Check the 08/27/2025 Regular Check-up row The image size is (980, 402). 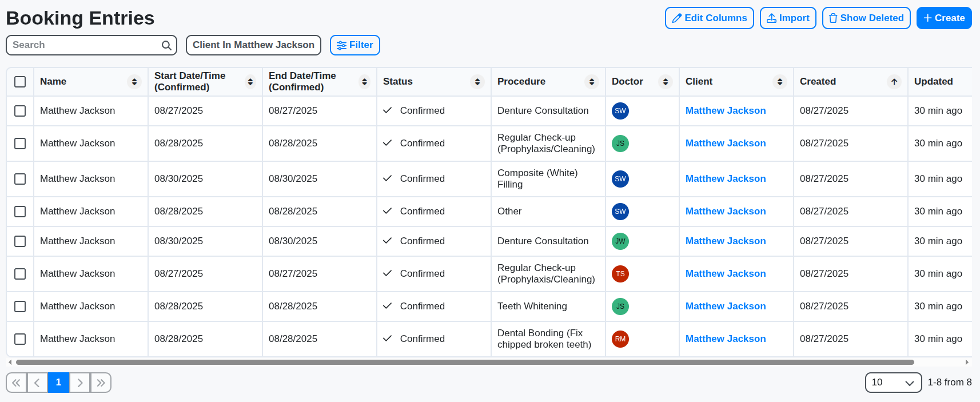coord(20,274)
